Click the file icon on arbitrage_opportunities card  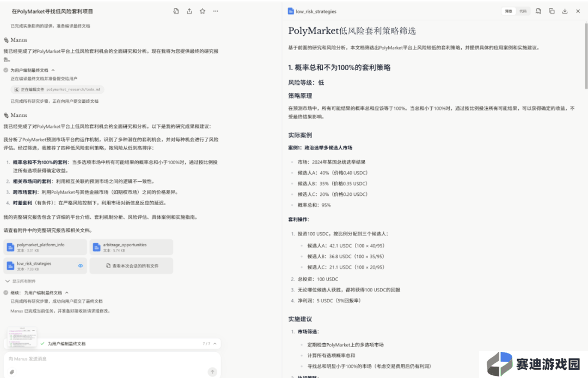pos(96,247)
